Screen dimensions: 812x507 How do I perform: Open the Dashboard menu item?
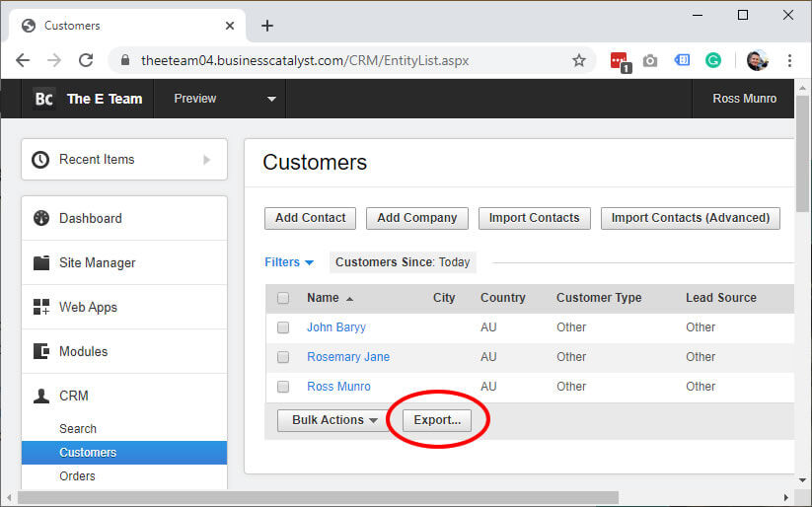124,218
